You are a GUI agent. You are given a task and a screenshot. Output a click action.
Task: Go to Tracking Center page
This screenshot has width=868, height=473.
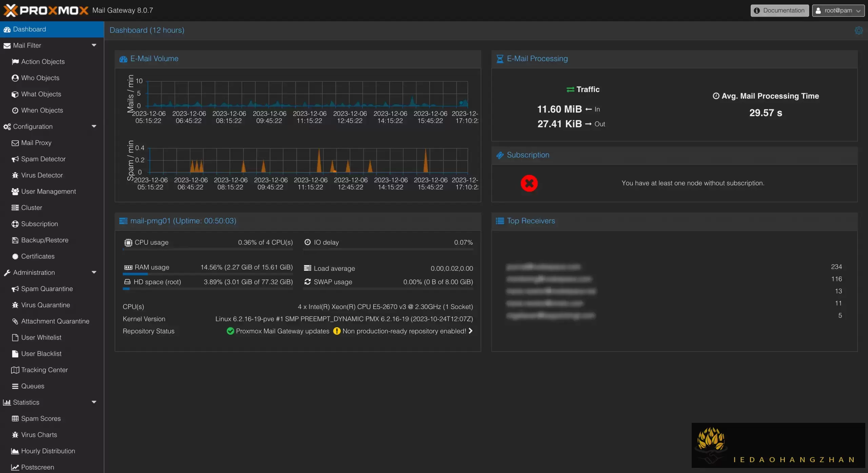tap(52, 370)
